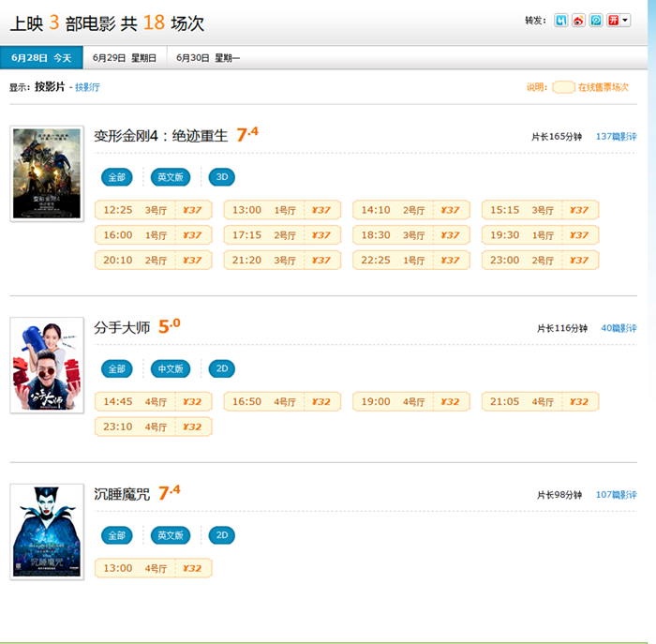
Task: Read the 137篇影评 reviews
Action: tap(616, 137)
